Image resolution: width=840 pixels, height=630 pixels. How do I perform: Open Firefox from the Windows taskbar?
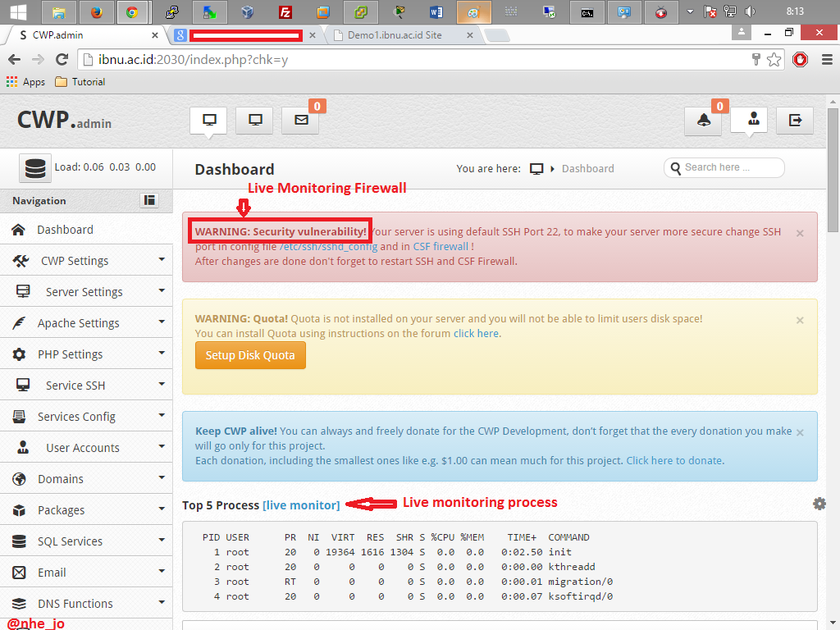[97, 11]
